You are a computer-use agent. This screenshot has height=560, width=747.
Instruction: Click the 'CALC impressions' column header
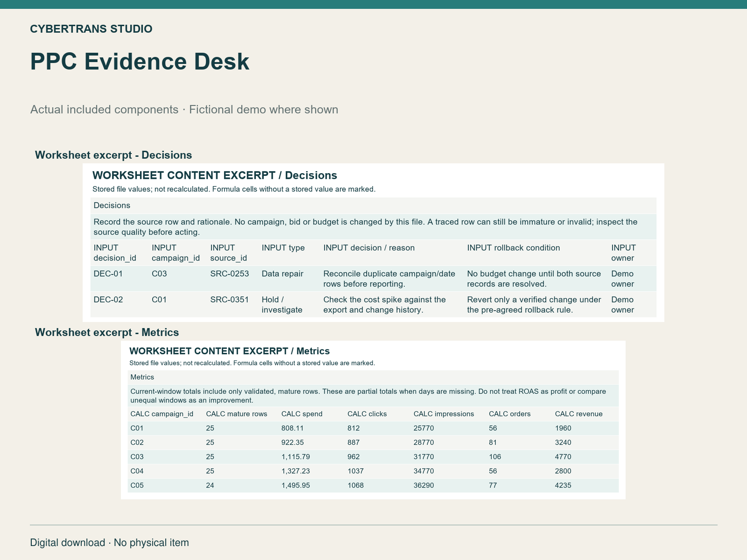coord(444,414)
